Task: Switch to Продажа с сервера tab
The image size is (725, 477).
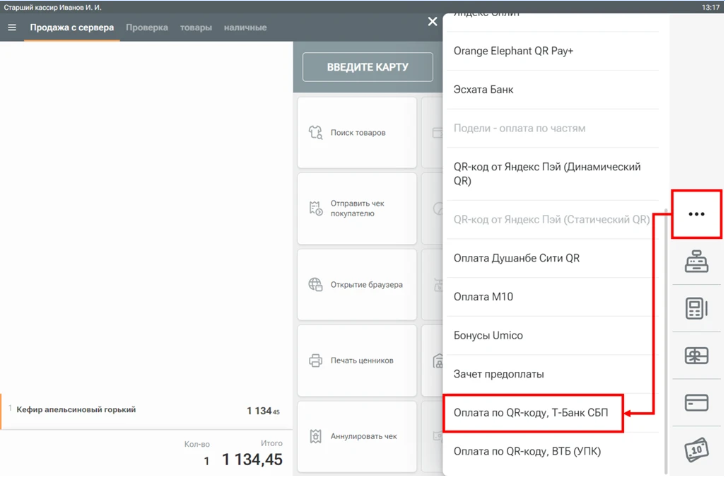Action: pyautogui.click(x=72, y=28)
